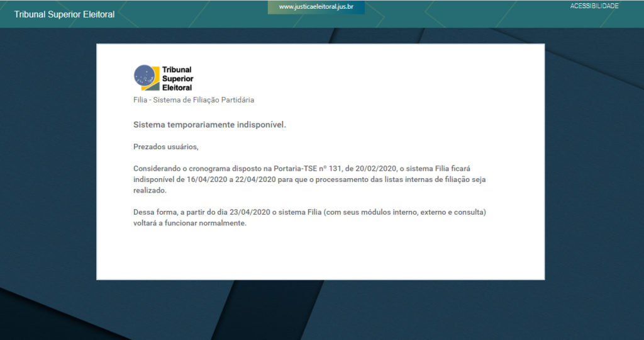Viewport: 644px width, 340px height.
Task: Click the Tribunal Superior Eleitoral header title
Action: pos(64,14)
